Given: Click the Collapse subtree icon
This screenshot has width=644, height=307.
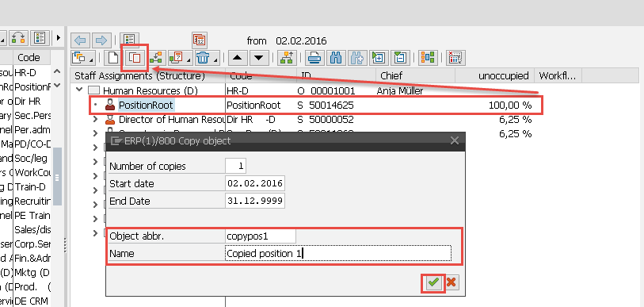Looking at the screenshot, I should 399,58.
